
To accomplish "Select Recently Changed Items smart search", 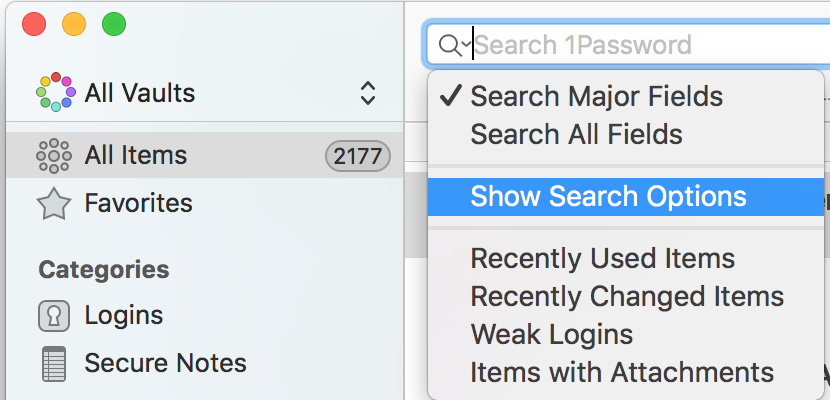I will pos(626,296).
